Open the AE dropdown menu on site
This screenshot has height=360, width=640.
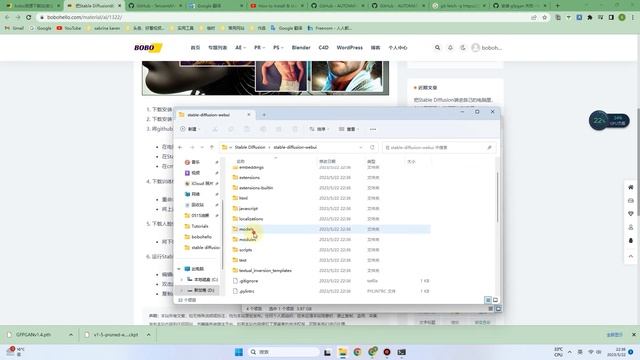point(240,48)
